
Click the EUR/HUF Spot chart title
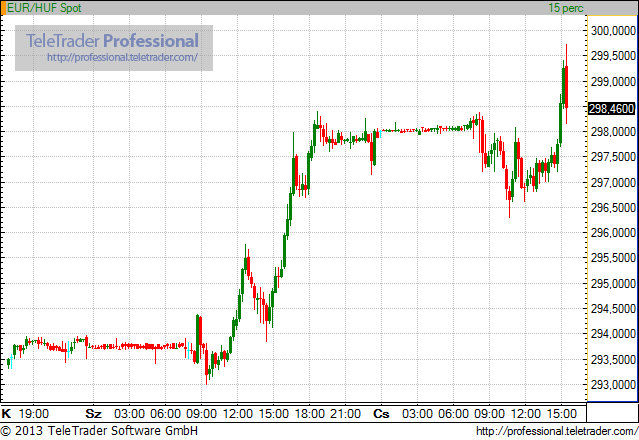[44, 8]
